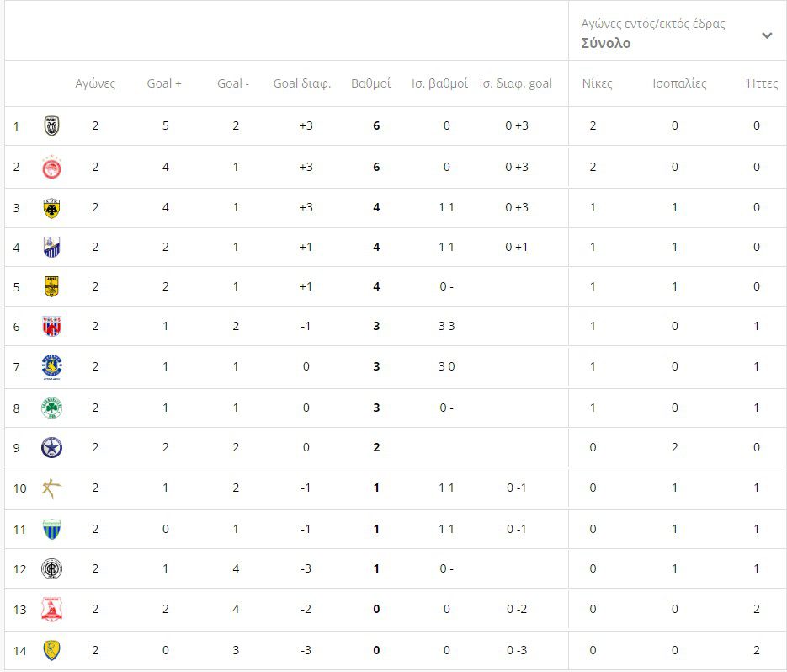Click the Goal διαφ. column header
Screen dimensions: 787x672
coord(302,83)
